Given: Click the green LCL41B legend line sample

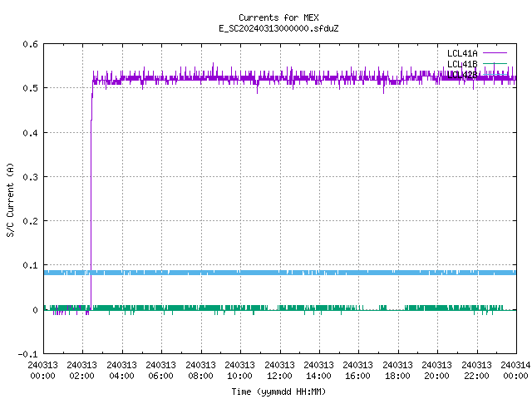Looking at the screenshot, I should [x=495, y=64].
